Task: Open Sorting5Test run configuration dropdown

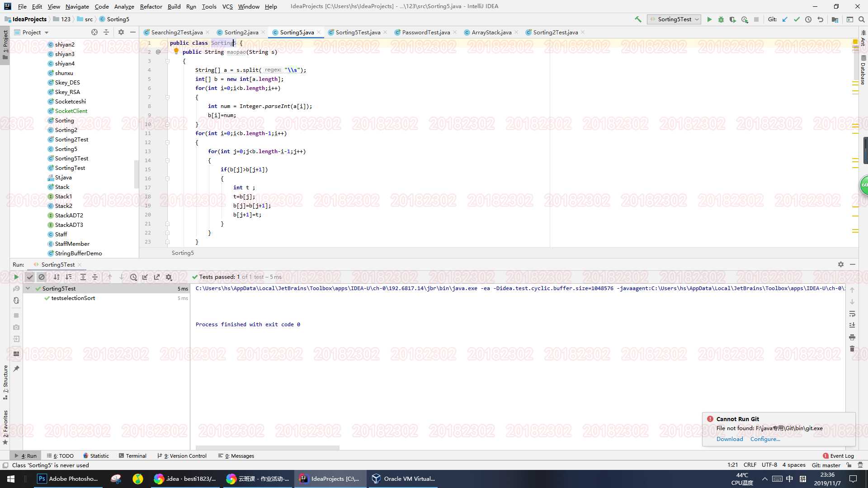Action: click(x=674, y=19)
